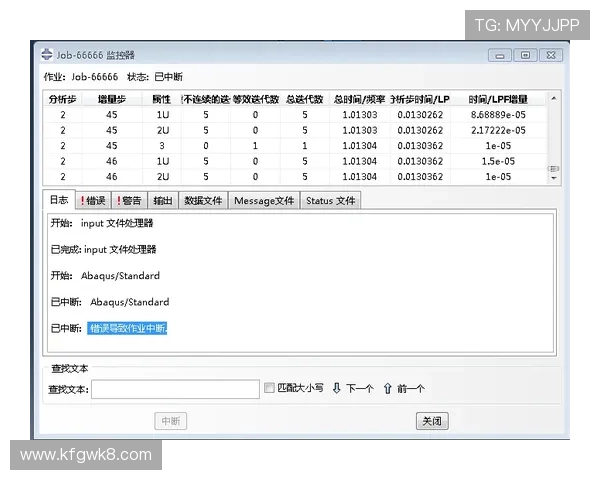Switch to the 输出 output tab
The width and height of the screenshot is (600, 480).
tap(163, 201)
